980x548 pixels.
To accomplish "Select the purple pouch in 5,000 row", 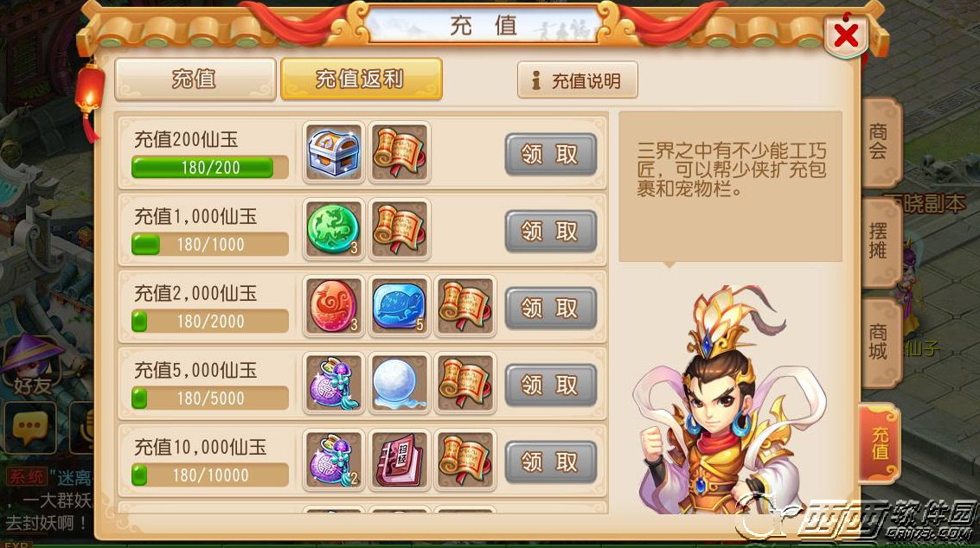I will click(334, 383).
